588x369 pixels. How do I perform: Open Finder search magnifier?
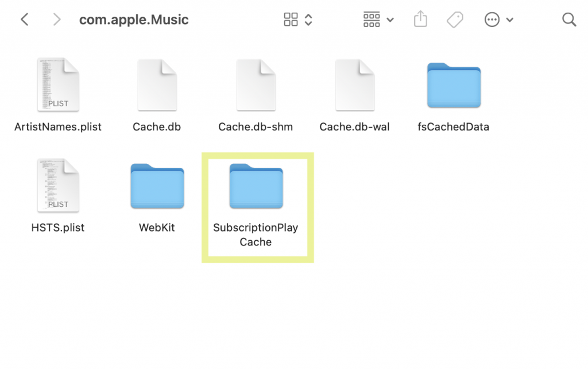pyautogui.click(x=569, y=20)
